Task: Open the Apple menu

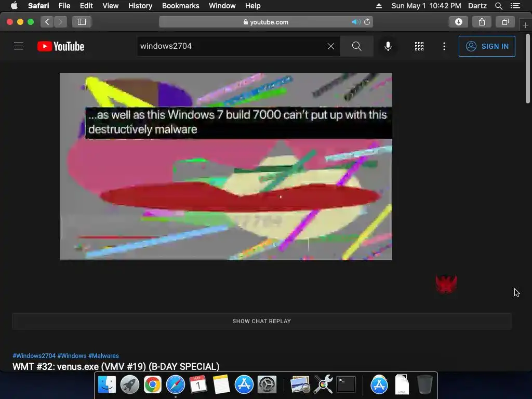Action: [14, 6]
